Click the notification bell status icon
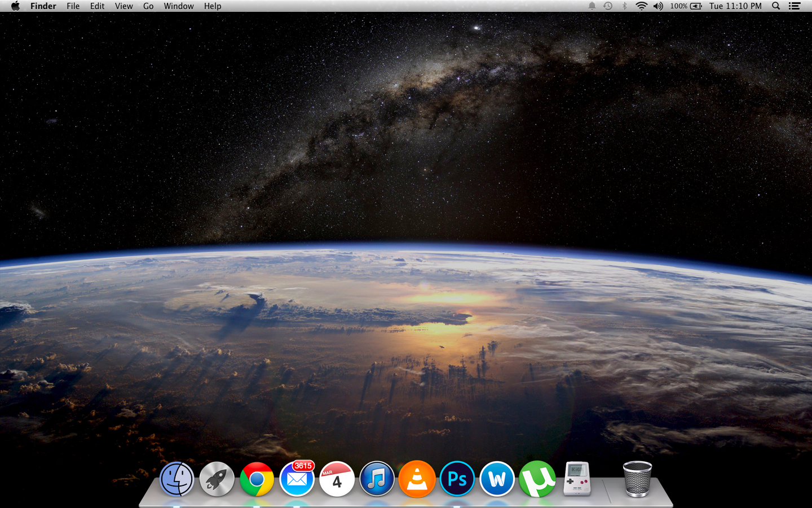Screen dimensions: 812x508 [592, 6]
